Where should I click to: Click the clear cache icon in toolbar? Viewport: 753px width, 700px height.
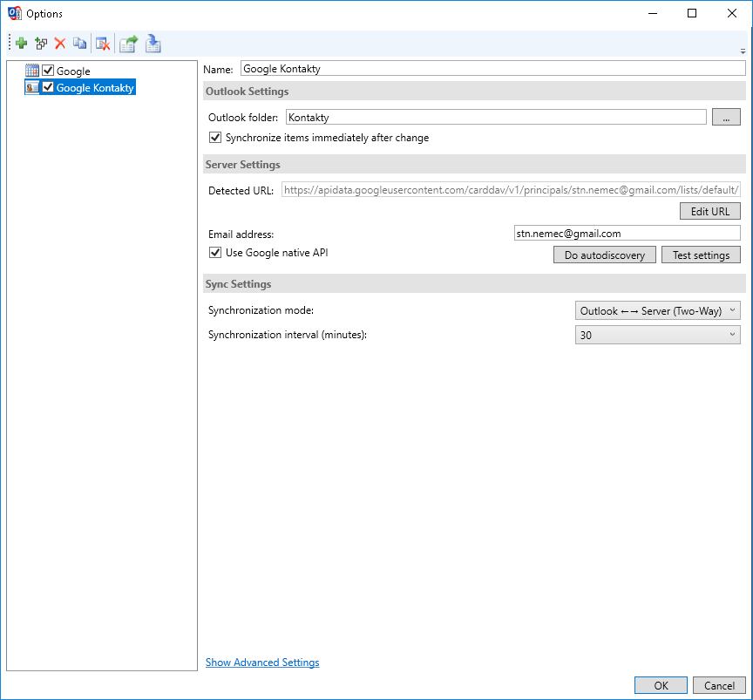click(x=102, y=43)
